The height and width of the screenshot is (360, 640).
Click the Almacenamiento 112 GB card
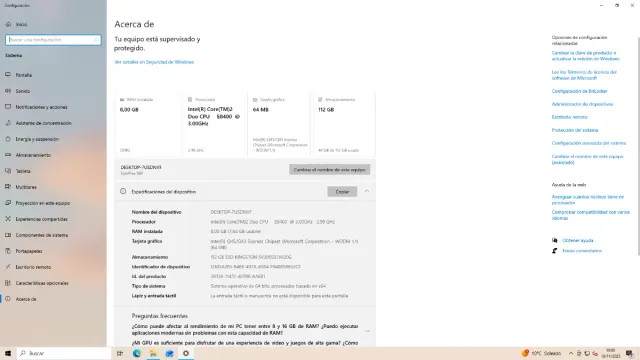tap(344, 124)
